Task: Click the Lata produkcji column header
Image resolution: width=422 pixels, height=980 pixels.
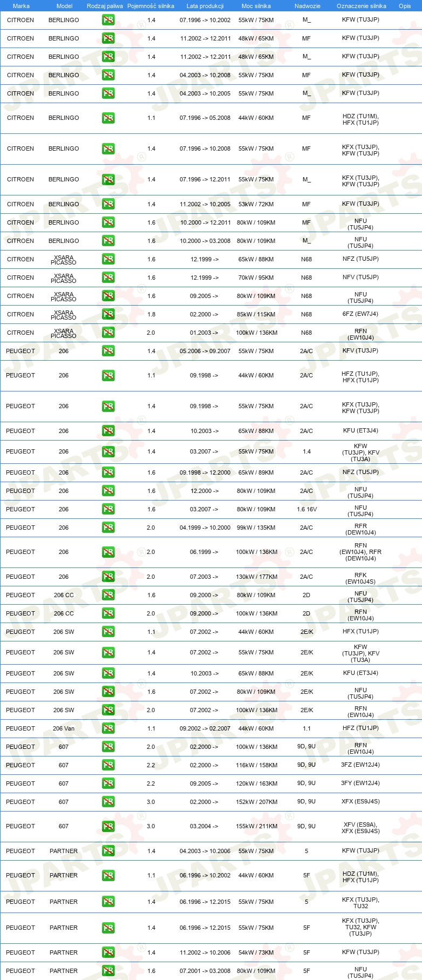Action: [x=205, y=6]
